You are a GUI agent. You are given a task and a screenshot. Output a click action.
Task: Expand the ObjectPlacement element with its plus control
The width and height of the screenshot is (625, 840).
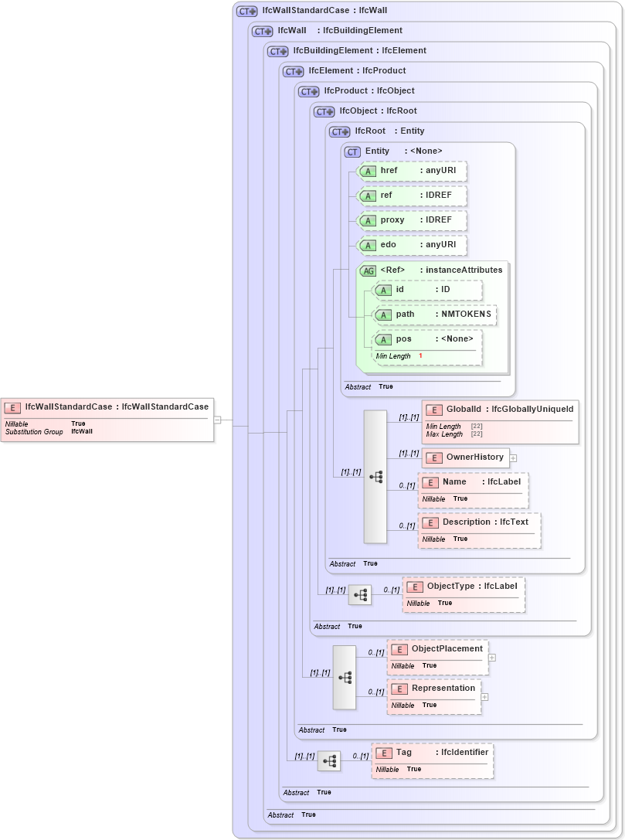tap(492, 656)
